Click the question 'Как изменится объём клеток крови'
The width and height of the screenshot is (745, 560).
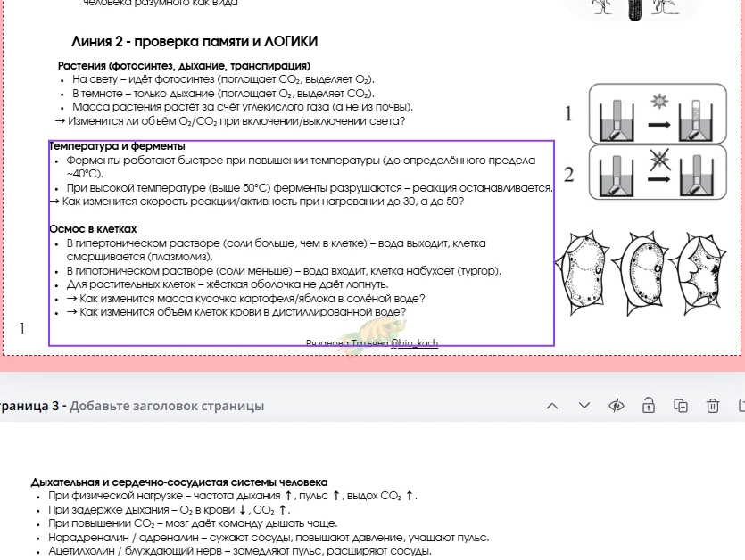(236, 312)
